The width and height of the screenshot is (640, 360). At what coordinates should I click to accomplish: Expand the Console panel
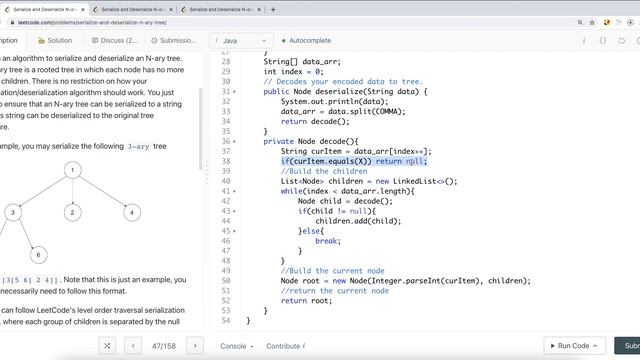tap(237, 346)
